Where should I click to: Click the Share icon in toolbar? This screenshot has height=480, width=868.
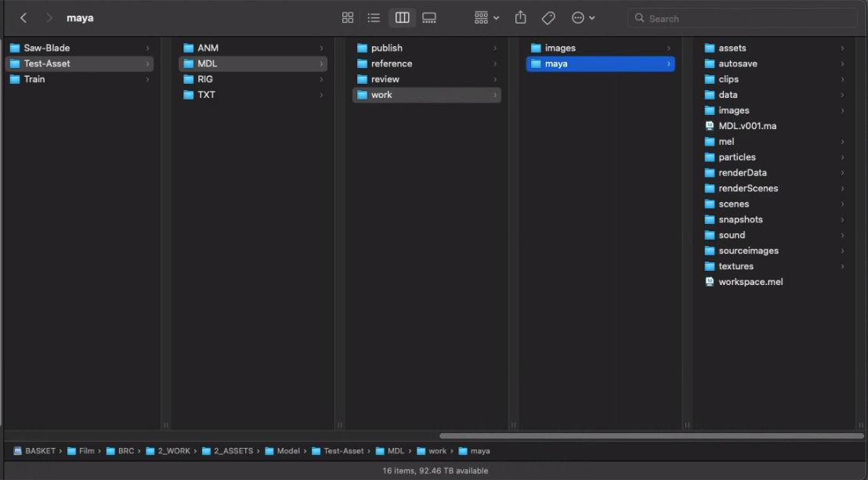[520, 18]
